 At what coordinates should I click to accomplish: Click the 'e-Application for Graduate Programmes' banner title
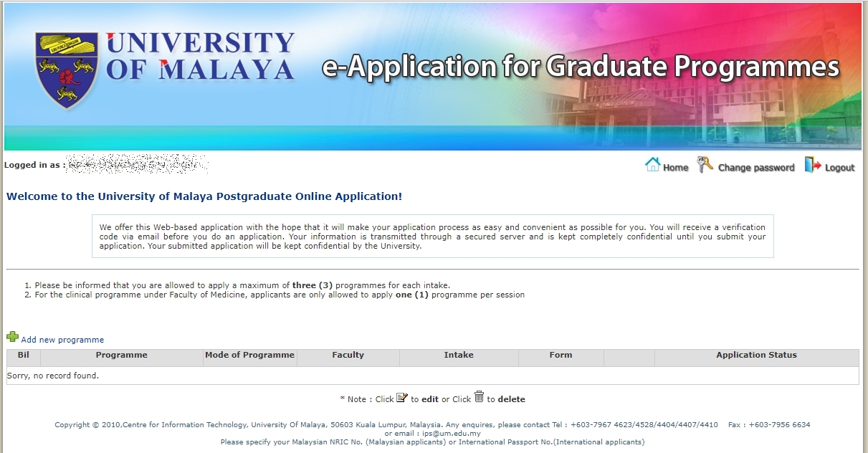click(x=581, y=67)
